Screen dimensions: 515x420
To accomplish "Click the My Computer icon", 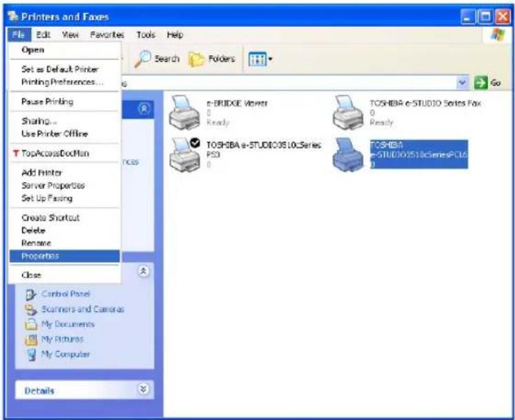I will coord(31,354).
